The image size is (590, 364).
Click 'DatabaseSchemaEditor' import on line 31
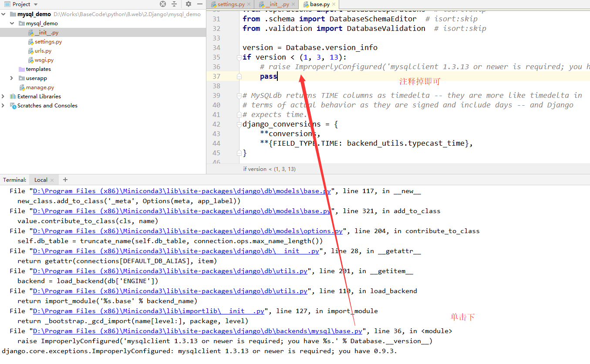tap(373, 19)
